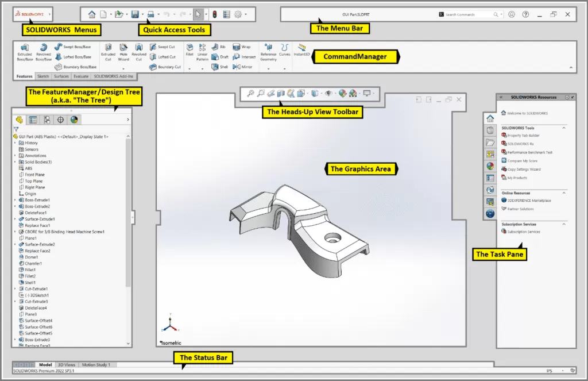
Task: Open the SOLIDWORKS Add-Ins tab
Action: (x=114, y=76)
